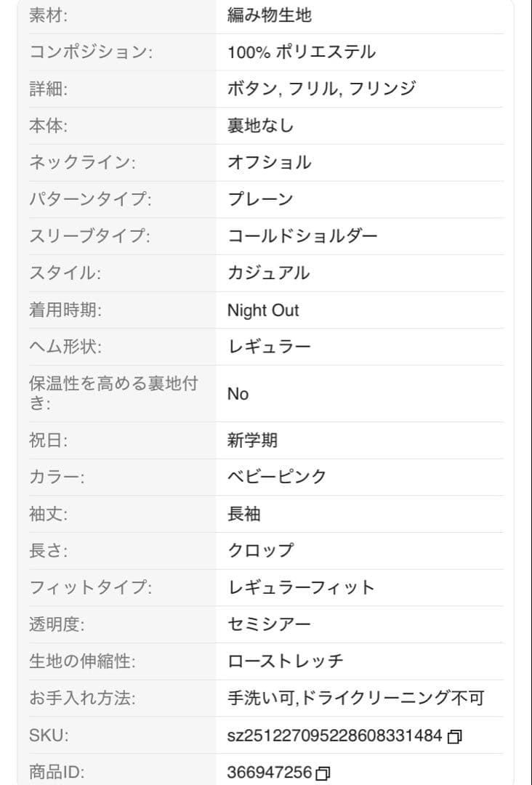This screenshot has height=785, width=532.
Task: Click the 祝日 value 新学期
Action: [252, 440]
